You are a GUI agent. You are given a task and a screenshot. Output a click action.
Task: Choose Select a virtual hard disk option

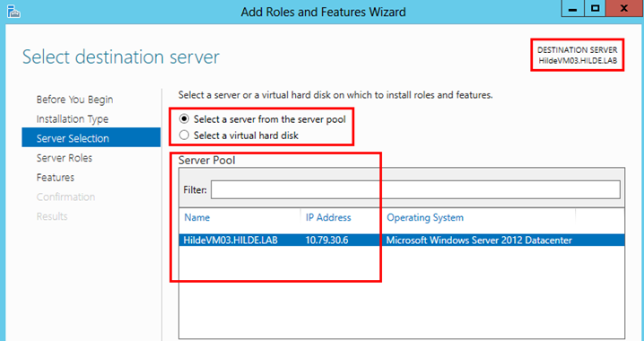(x=239, y=136)
